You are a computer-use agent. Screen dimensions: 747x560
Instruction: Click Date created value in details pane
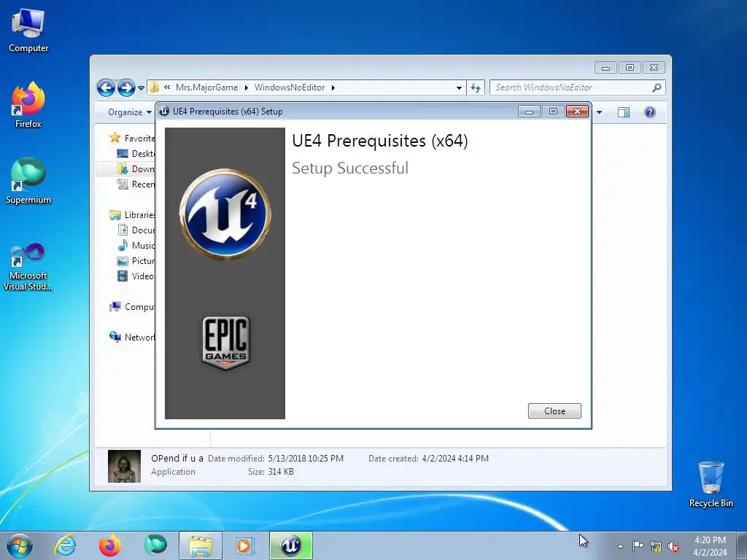[x=455, y=459]
